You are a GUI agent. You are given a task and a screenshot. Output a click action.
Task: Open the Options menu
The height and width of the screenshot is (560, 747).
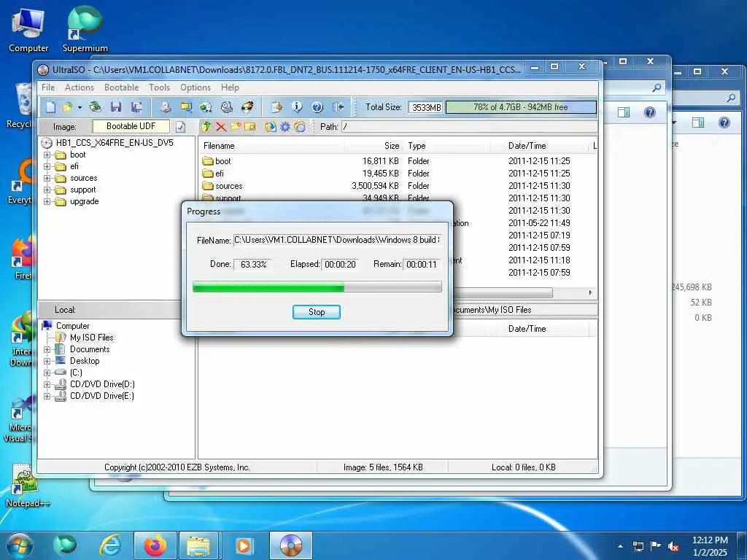(196, 87)
